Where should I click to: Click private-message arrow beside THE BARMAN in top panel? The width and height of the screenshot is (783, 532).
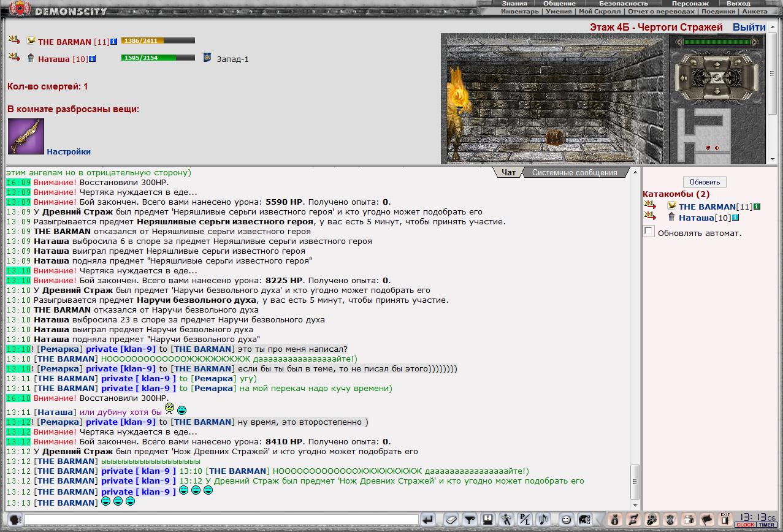(14, 40)
